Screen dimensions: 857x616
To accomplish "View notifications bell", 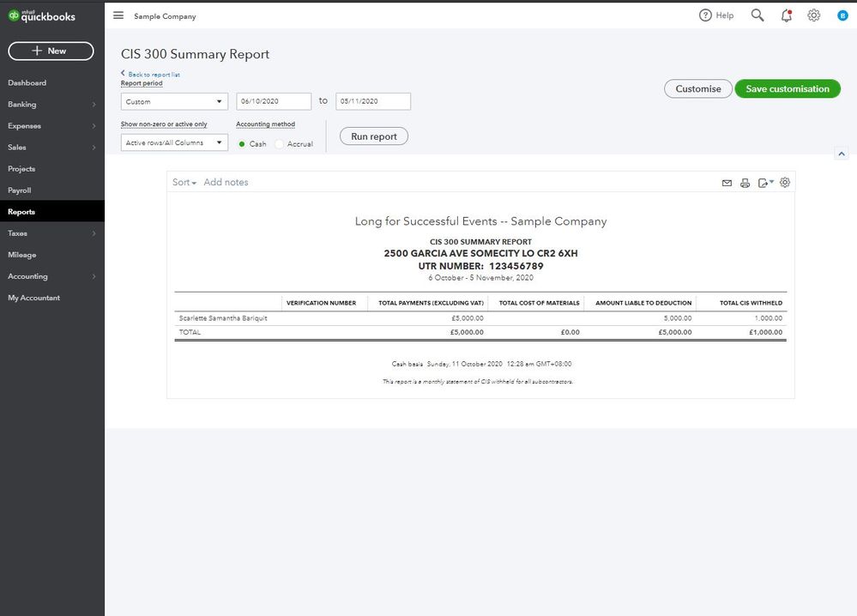I will pyautogui.click(x=786, y=15).
